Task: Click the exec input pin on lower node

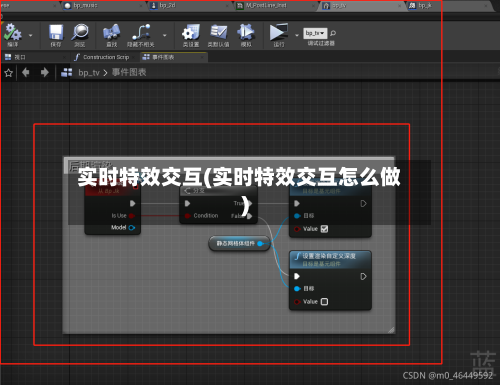Action: click(x=297, y=276)
